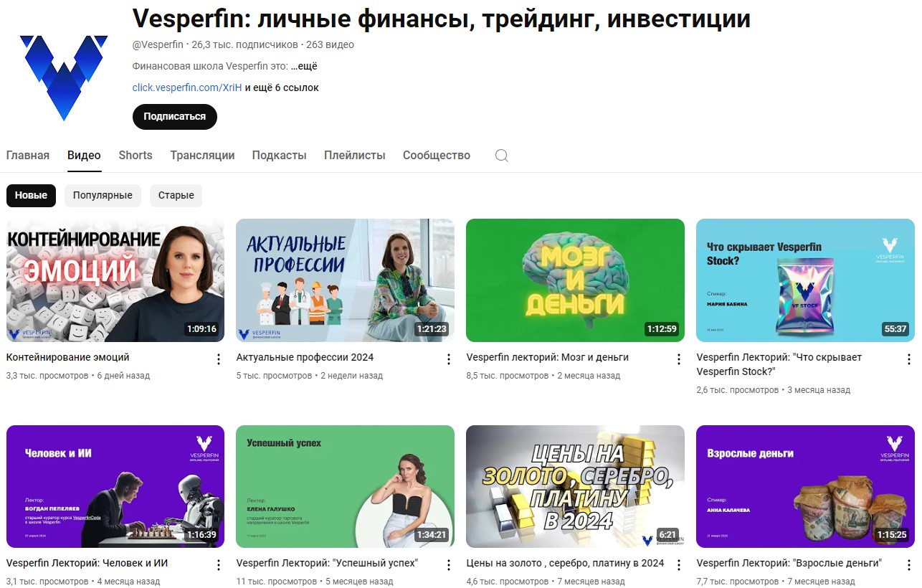
Task: Open the Взрослые деньги video thumbnail
Action: coord(805,486)
